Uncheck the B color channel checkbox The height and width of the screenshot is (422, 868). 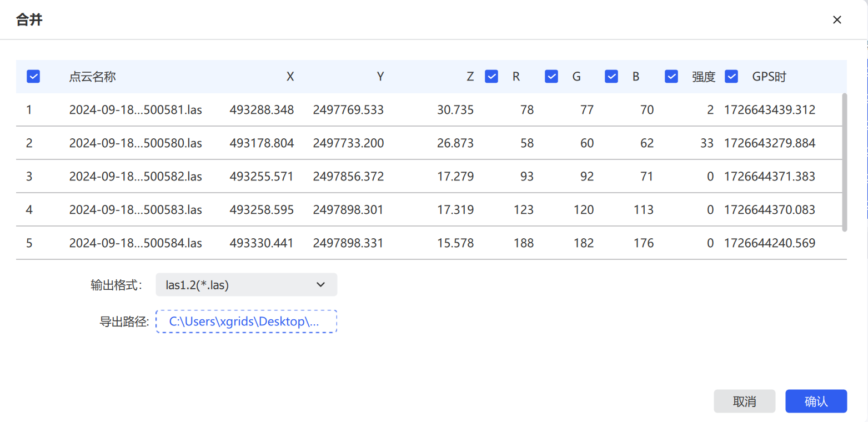click(x=611, y=77)
